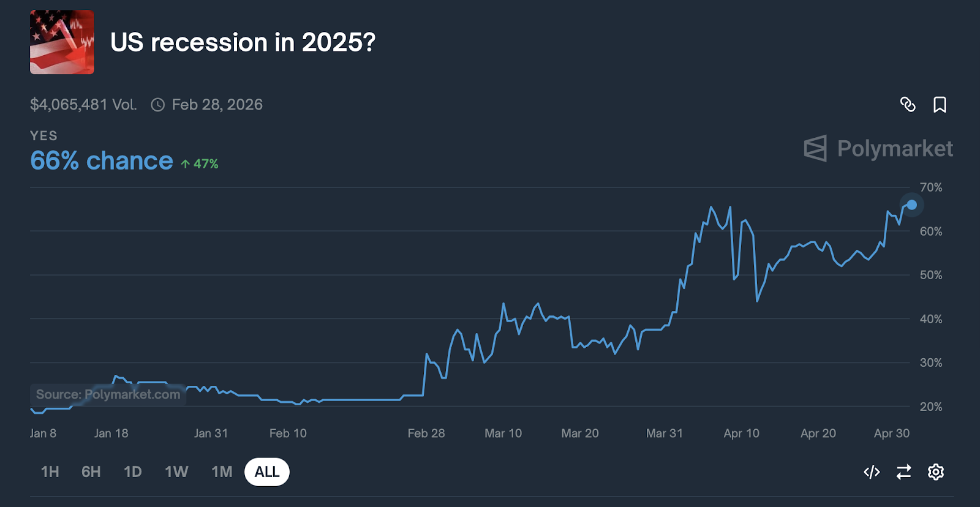
Task: Click the current price dot on chart
Action: (912, 205)
